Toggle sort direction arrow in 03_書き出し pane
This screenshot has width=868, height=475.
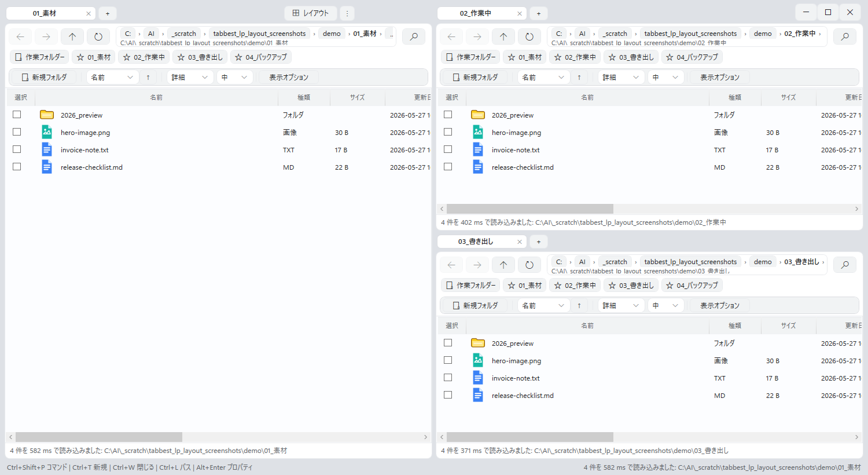click(x=579, y=305)
